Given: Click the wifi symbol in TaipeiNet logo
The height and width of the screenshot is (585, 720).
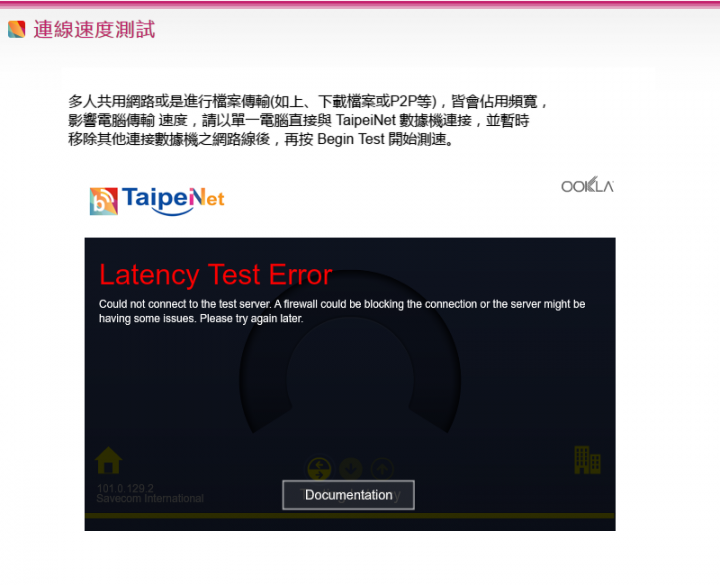Looking at the screenshot, I should pyautogui.click(x=104, y=201).
